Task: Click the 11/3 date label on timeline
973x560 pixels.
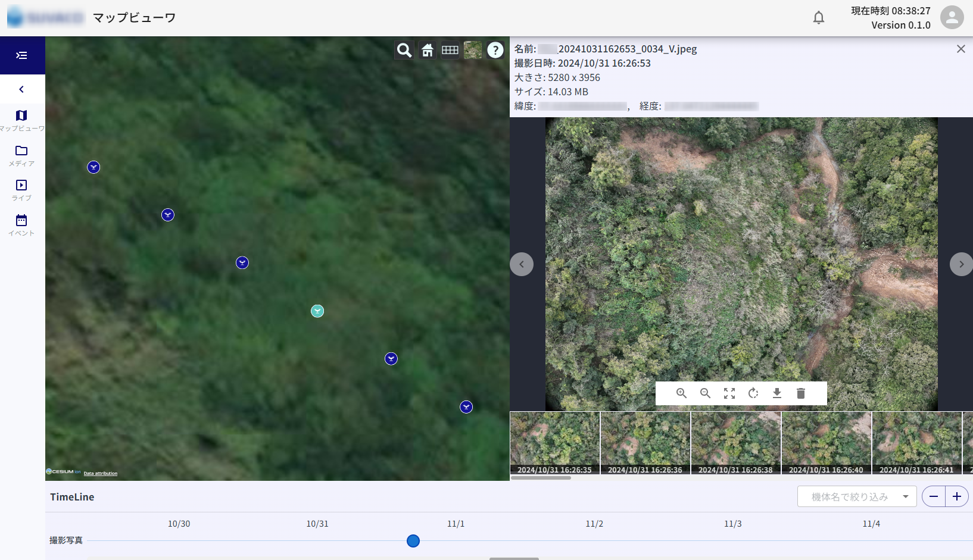Action: point(733,524)
